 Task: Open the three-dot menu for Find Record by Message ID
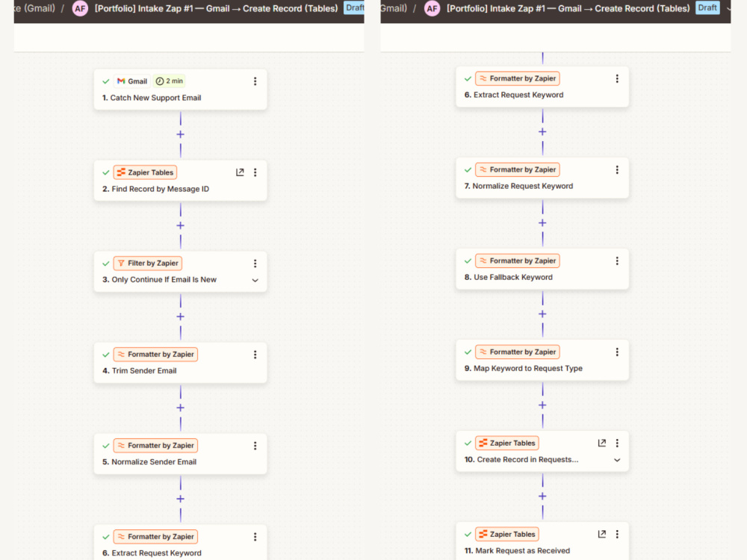pos(255,172)
